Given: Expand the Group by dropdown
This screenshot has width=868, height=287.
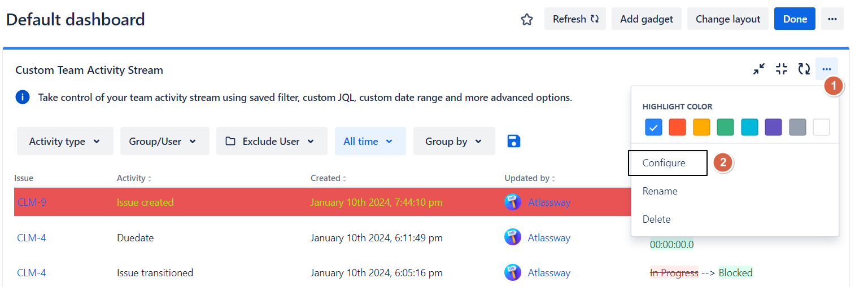Looking at the screenshot, I should 454,142.
